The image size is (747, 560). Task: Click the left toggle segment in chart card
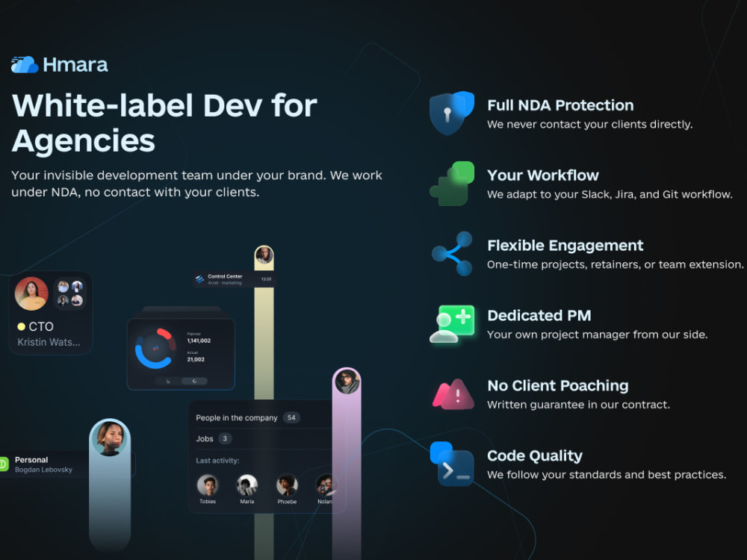click(x=167, y=381)
